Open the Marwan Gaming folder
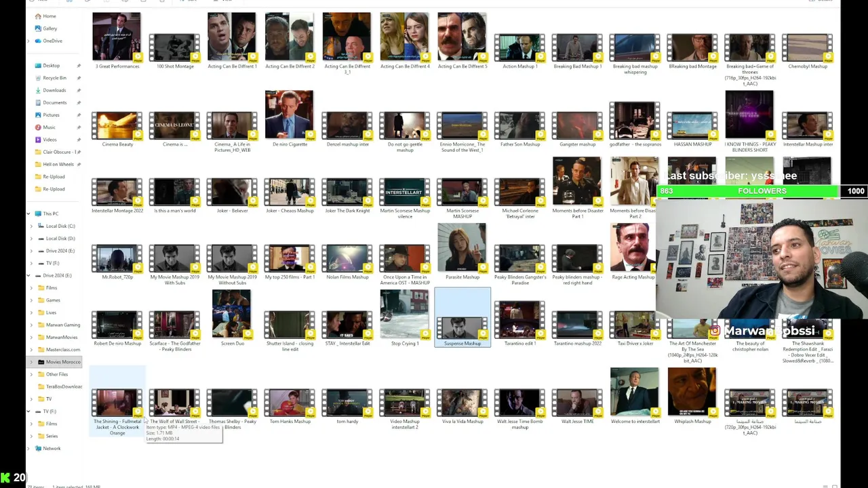 (62, 325)
